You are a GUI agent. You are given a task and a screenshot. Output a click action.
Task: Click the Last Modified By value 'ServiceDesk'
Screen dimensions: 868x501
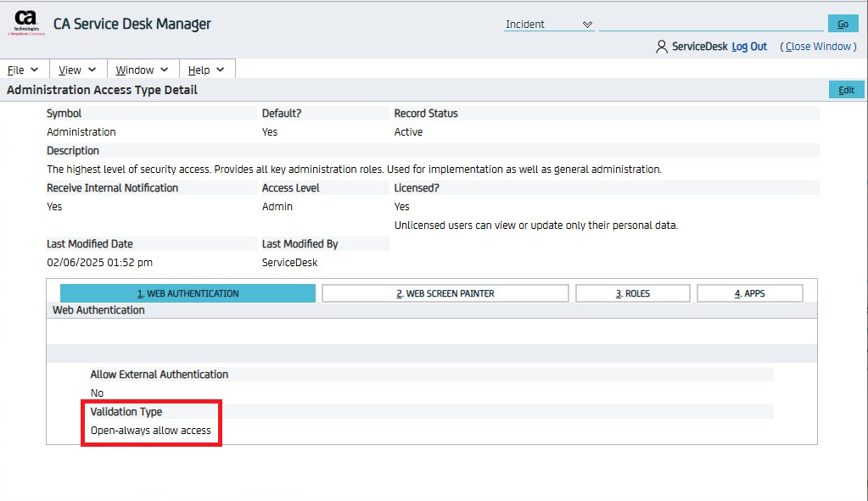(289, 262)
